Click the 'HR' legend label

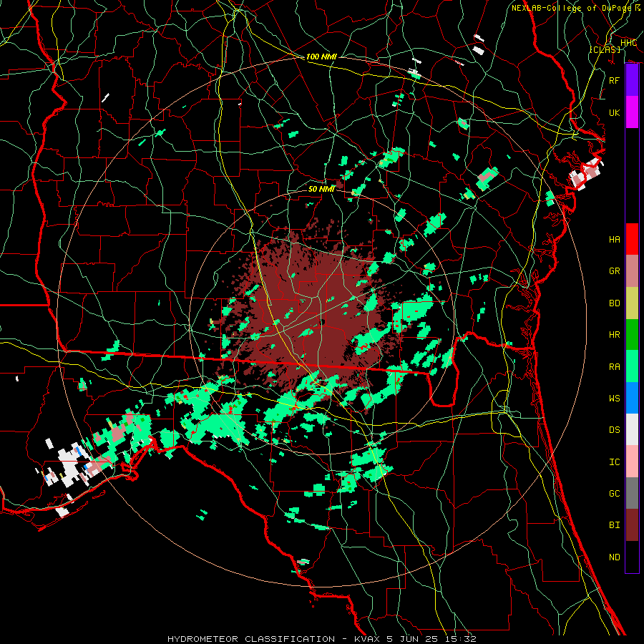pyautogui.click(x=614, y=335)
